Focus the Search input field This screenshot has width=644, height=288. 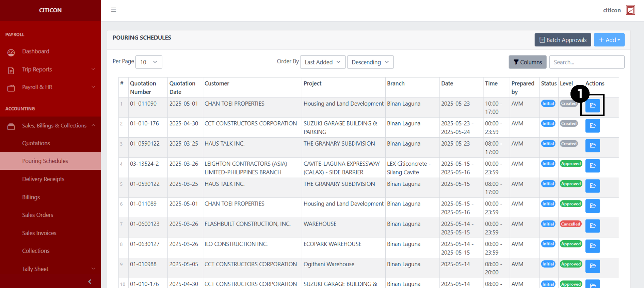(586, 62)
